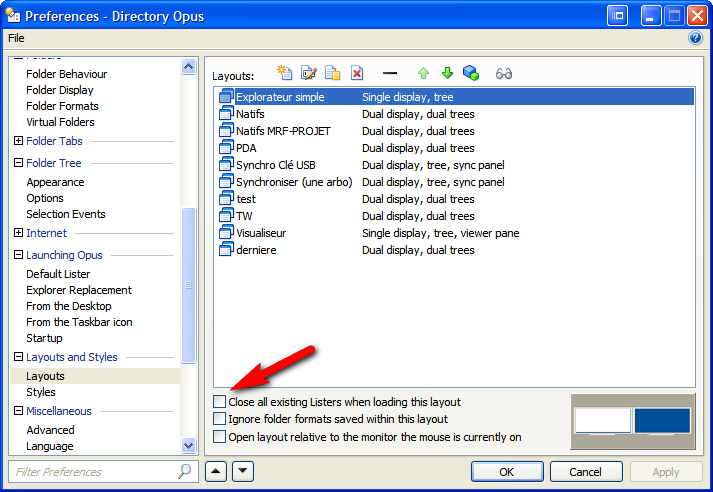The width and height of the screenshot is (713, 492).
Task: Open From the Taskbar icon page
Action: click(x=79, y=321)
